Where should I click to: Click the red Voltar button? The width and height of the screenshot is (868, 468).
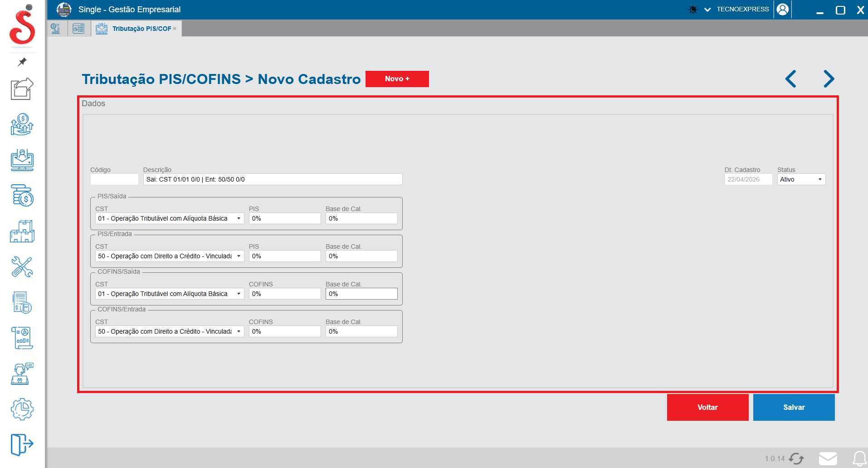(707, 407)
